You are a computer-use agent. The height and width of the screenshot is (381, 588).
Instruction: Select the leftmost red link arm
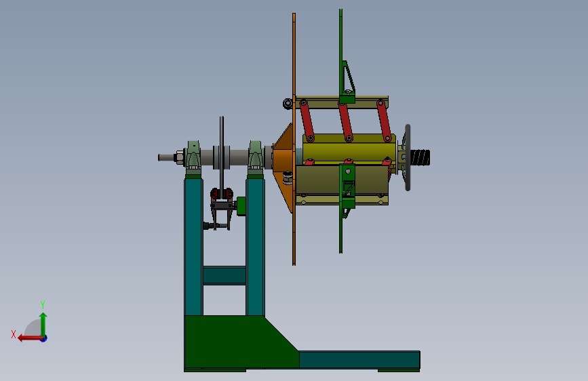click(307, 121)
